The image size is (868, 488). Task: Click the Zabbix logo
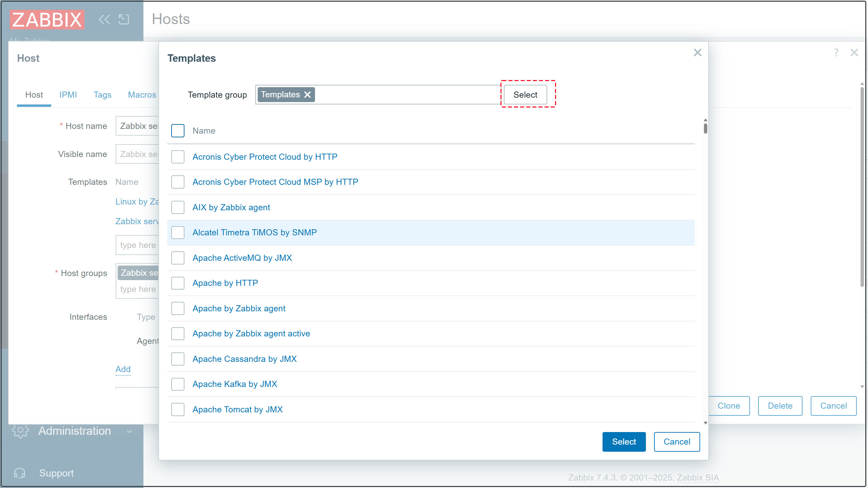(47, 19)
